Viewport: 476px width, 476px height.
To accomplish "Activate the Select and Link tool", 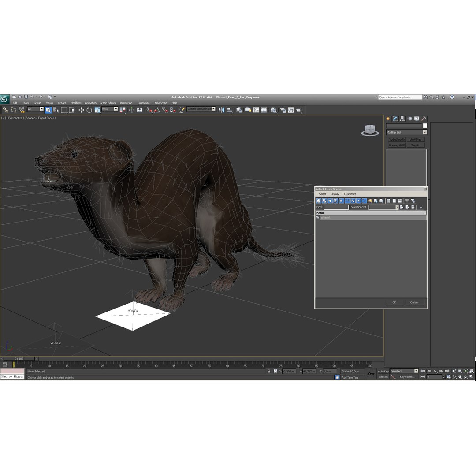I will [6, 110].
